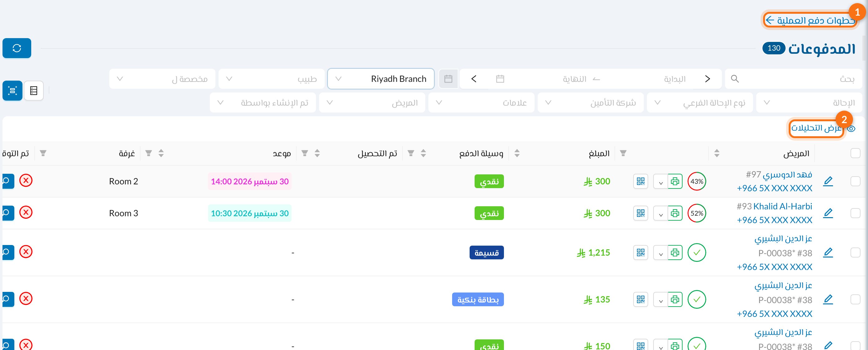Image resolution: width=868 pixels, height=350 pixels.
Task: Print receipt for the 135 bank card payment
Action: (x=675, y=299)
